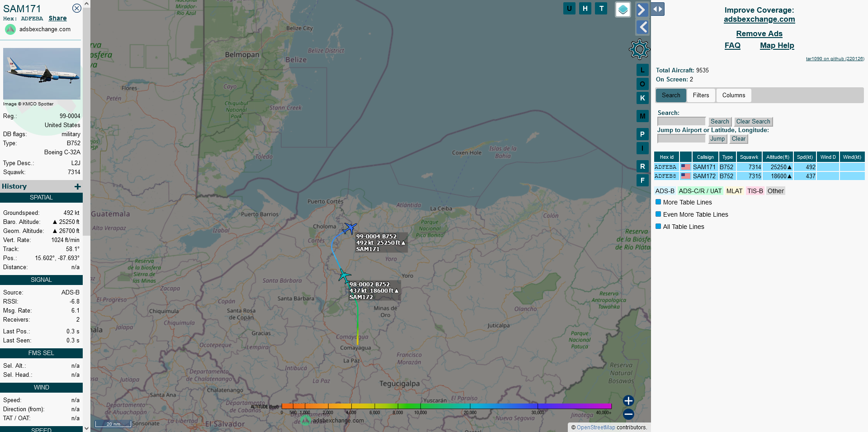Toggle the O map button
868x432 pixels.
click(x=642, y=84)
